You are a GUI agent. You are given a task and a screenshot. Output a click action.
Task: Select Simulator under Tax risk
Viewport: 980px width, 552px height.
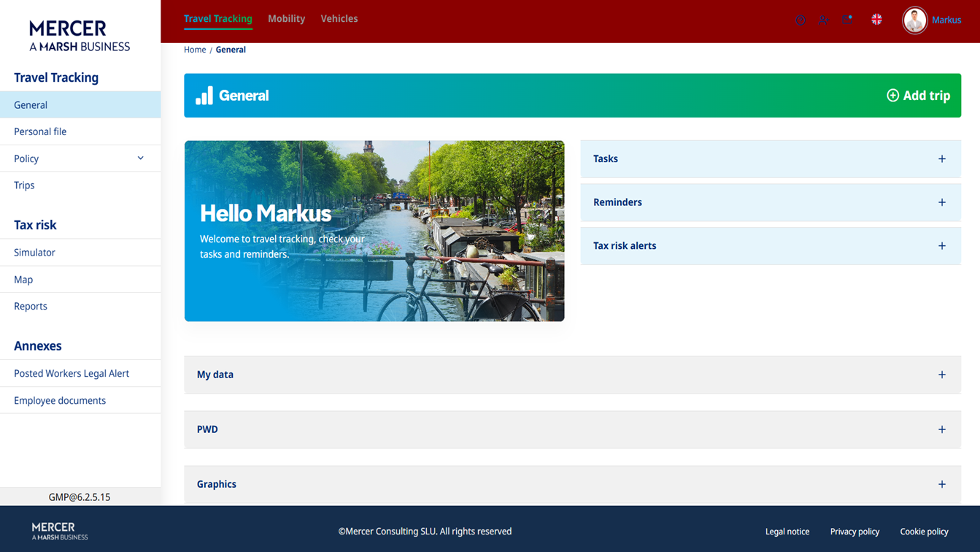tap(34, 252)
